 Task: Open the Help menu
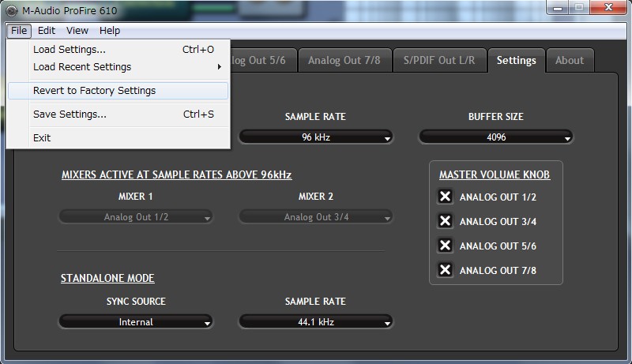tap(110, 31)
